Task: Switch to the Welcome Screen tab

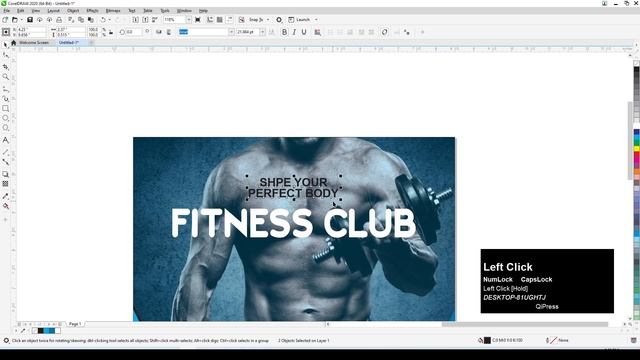Action: point(34,42)
